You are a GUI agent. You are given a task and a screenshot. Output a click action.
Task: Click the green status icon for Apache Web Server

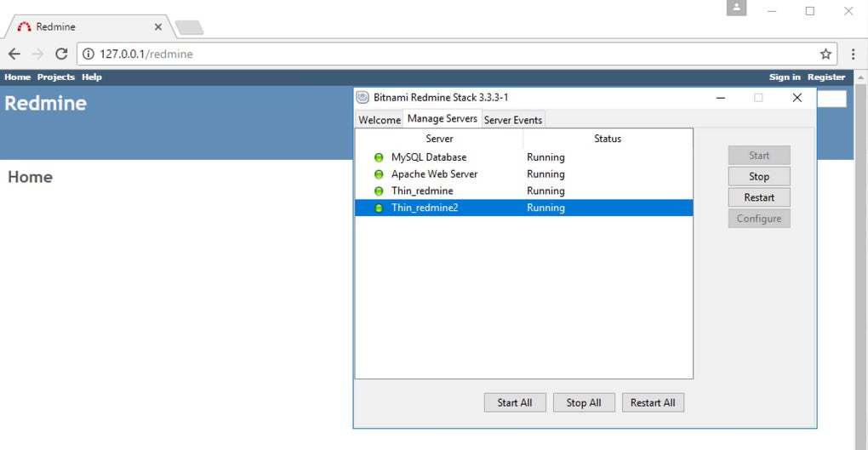tap(379, 174)
